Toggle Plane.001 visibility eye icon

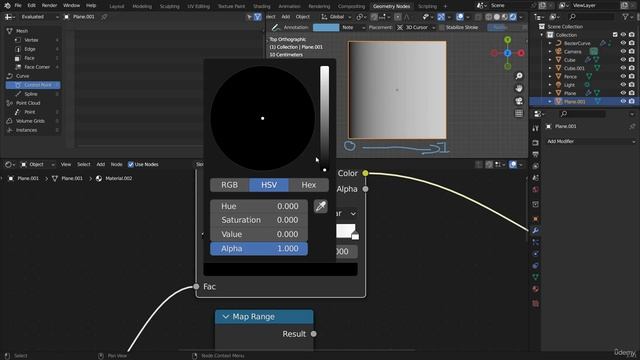(x=623, y=101)
